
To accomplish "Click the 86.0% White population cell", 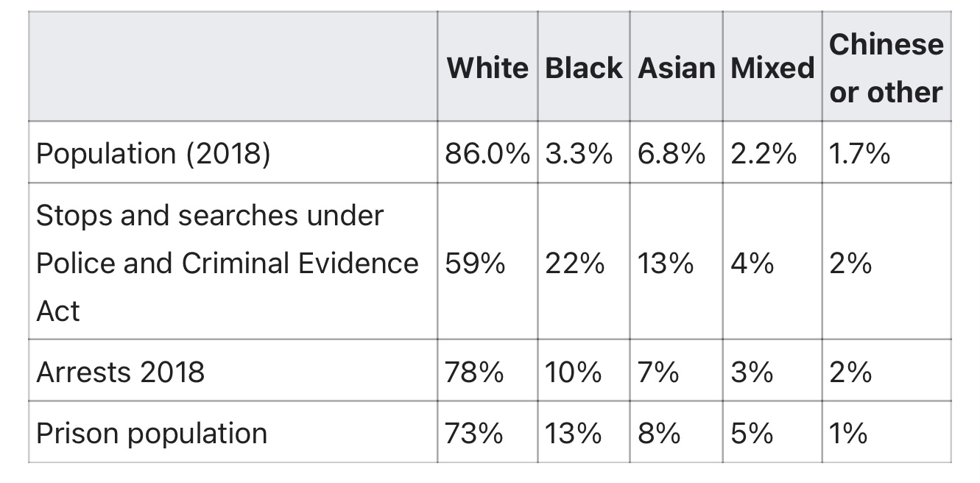I will (487, 153).
